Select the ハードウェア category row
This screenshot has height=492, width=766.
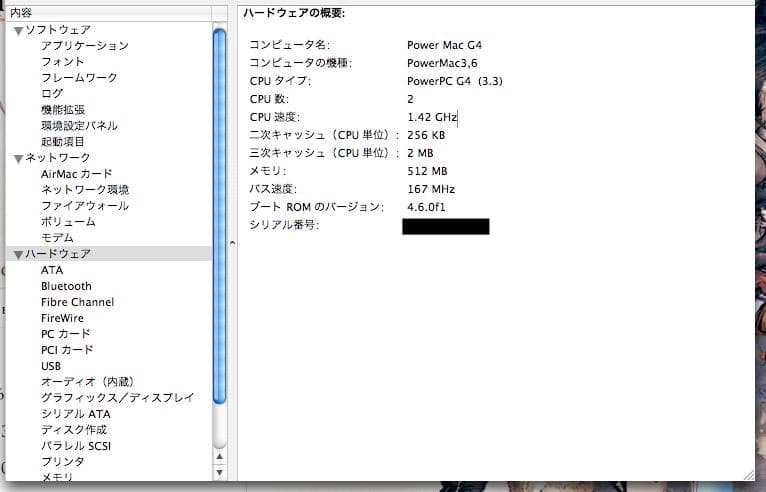tap(109, 254)
